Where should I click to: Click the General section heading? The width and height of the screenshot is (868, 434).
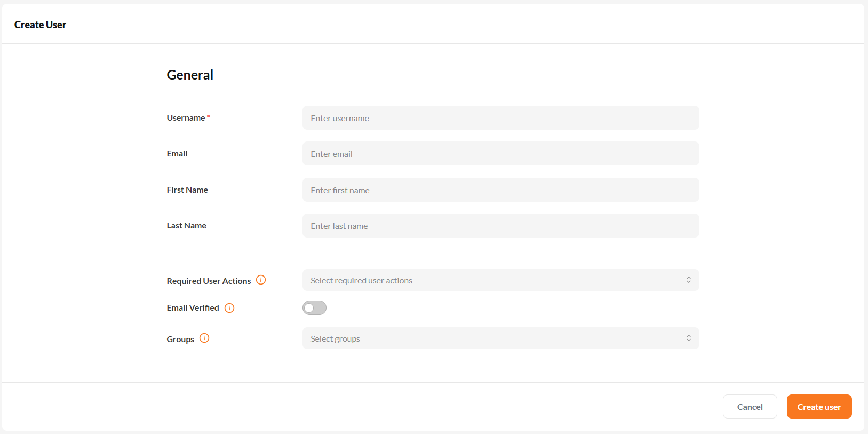pyautogui.click(x=190, y=75)
